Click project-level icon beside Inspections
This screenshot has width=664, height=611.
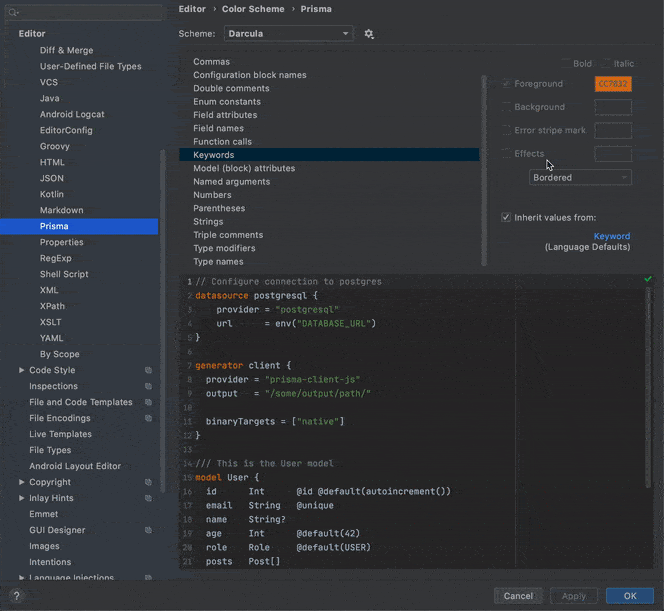[148, 386]
